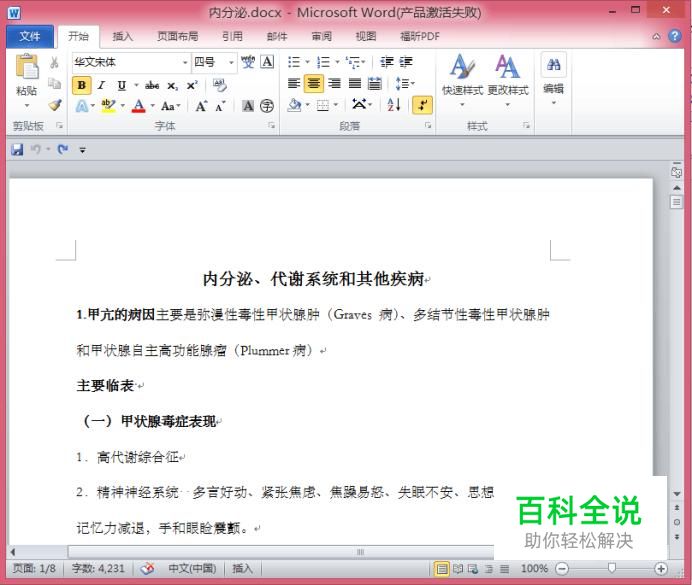692x585 pixels.
Task: Click word count 字数: 4,231
Action: [x=98, y=569]
